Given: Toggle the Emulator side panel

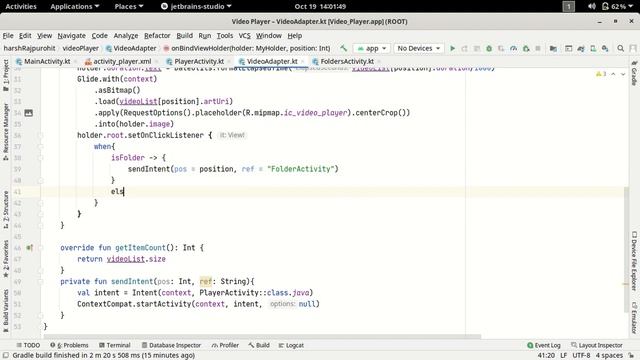Looking at the screenshot, I should pos(634,318).
